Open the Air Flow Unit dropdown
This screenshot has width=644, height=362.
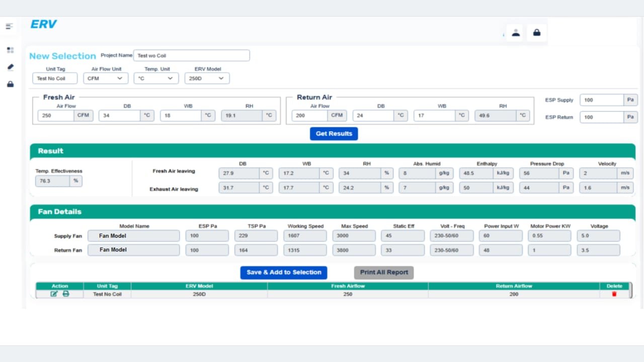(106, 78)
